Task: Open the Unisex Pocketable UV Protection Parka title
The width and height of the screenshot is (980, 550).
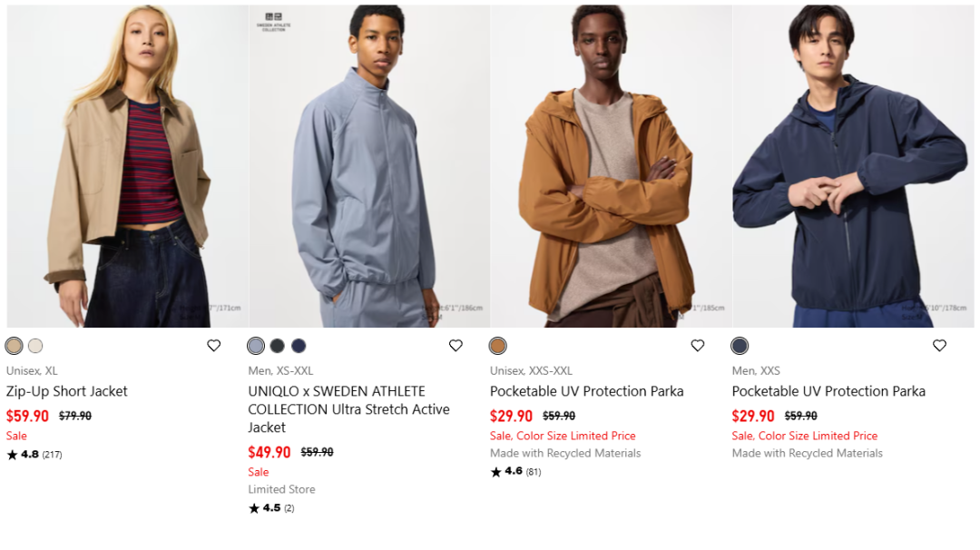Action: pyautogui.click(x=586, y=391)
